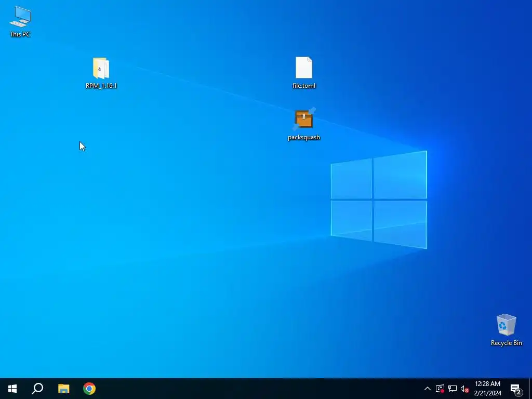Click the RPM_1.16.1 label text
The width and height of the screenshot is (532, 399).
tap(101, 86)
